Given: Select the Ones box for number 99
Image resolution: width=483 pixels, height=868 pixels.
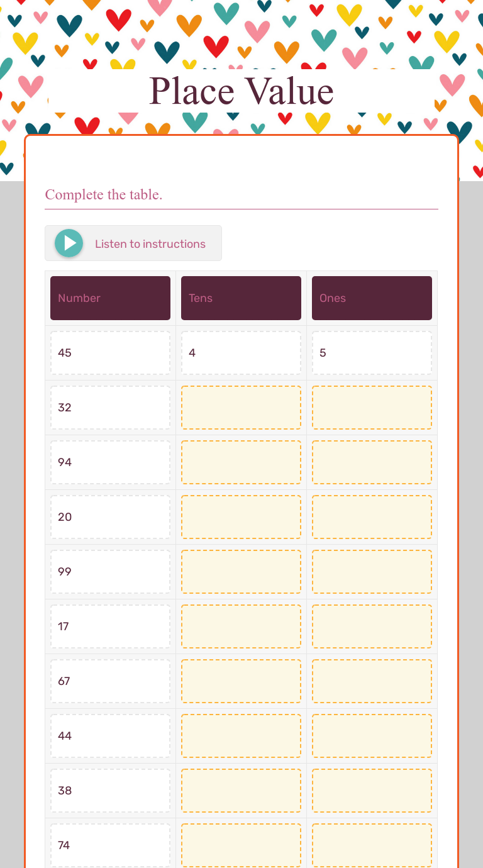Looking at the screenshot, I should click(x=372, y=571).
